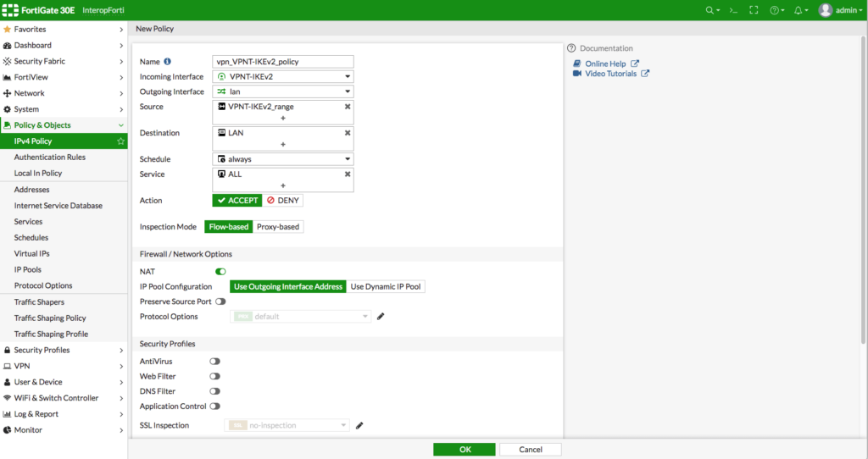Click OK to save policy
The image size is (868, 459).
[465, 449]
